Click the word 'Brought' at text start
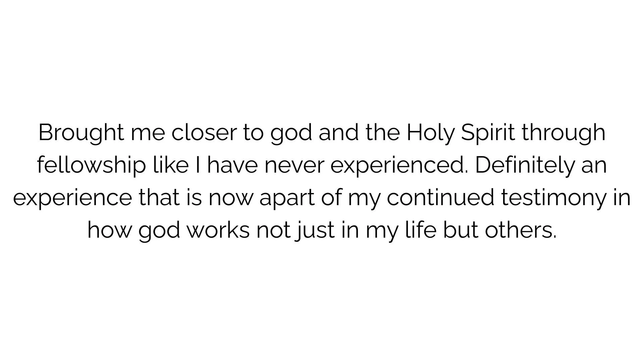The image size is (644, 362). 81,133
